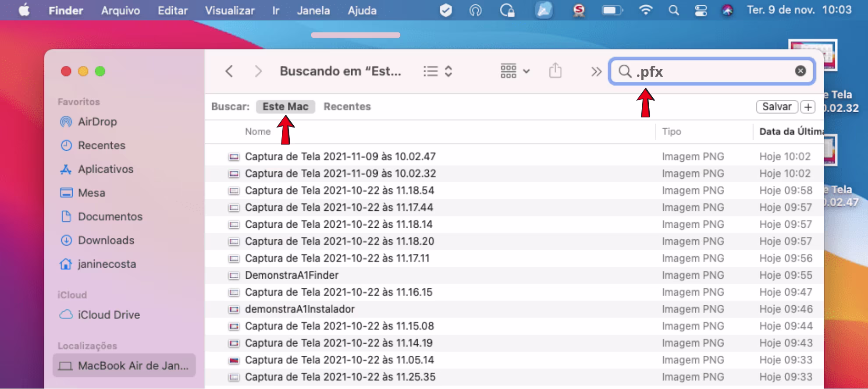Open the Ir menu
Image resolution: width=868 pixels, height=389 pixels.
pyautogui.click(x=275, y=11)
